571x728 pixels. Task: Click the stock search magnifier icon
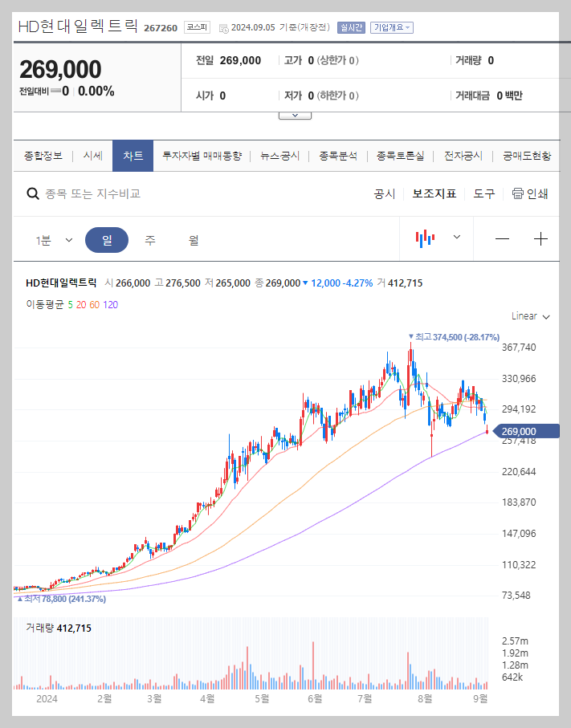pos(32,193)
